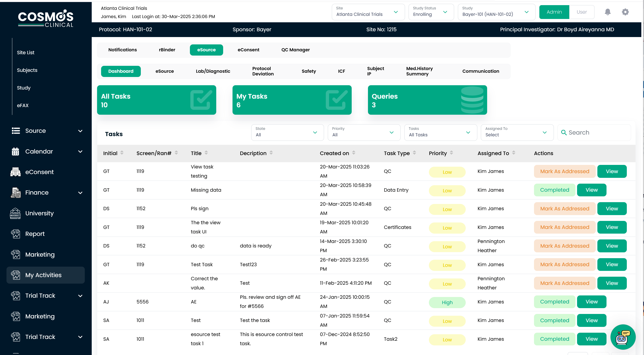Expand the Finance sidebar chevron

[80, 193]
